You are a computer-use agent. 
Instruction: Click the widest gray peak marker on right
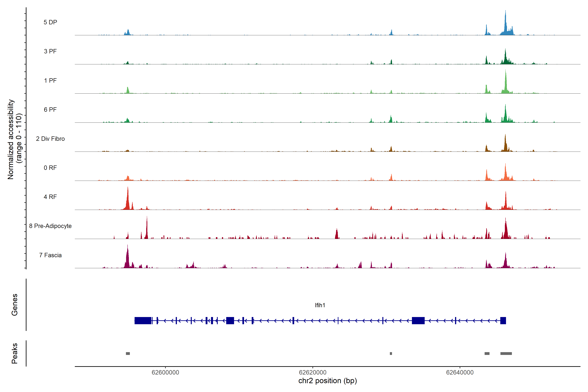pos(506,353)
